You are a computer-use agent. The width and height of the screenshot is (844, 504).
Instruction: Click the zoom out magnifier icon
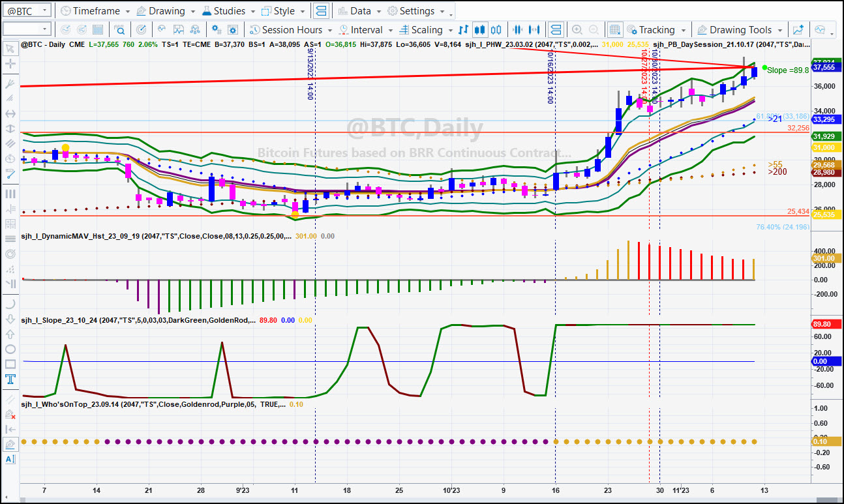coord(594,30)
